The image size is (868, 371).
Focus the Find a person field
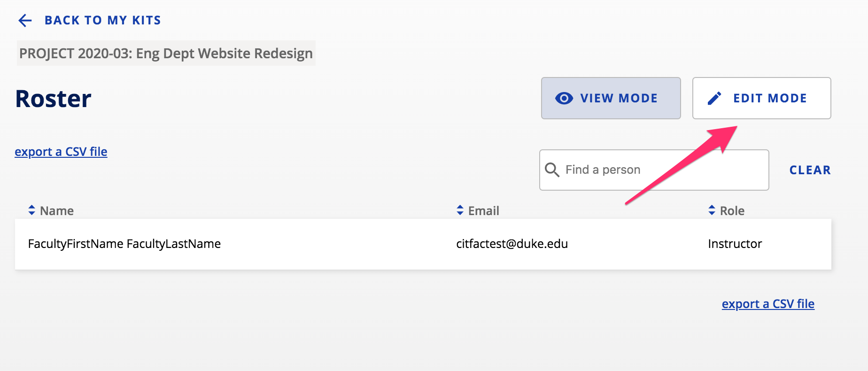click(654, 170)
